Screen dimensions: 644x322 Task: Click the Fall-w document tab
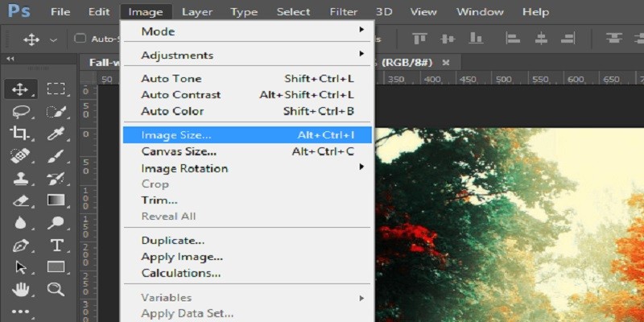coord(105,63)
